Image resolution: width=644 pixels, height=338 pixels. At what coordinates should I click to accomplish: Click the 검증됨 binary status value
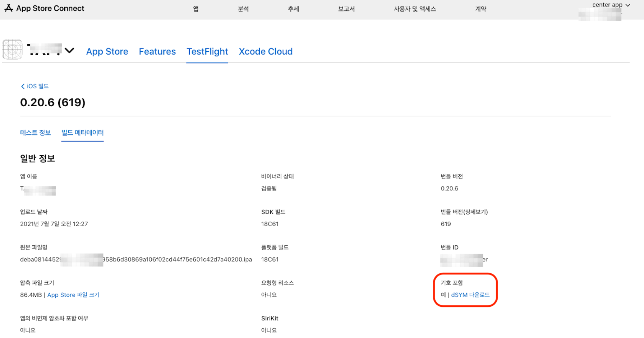[269, 188]
